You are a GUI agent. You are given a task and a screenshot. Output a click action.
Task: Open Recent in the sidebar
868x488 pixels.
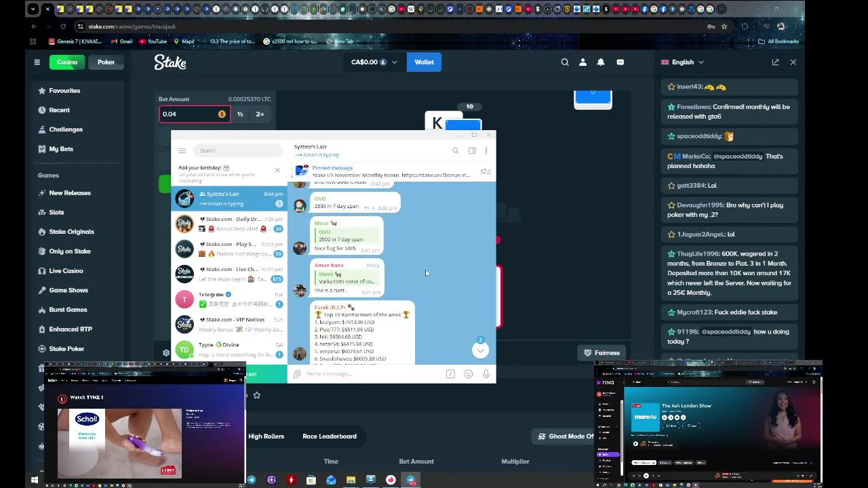59,110
